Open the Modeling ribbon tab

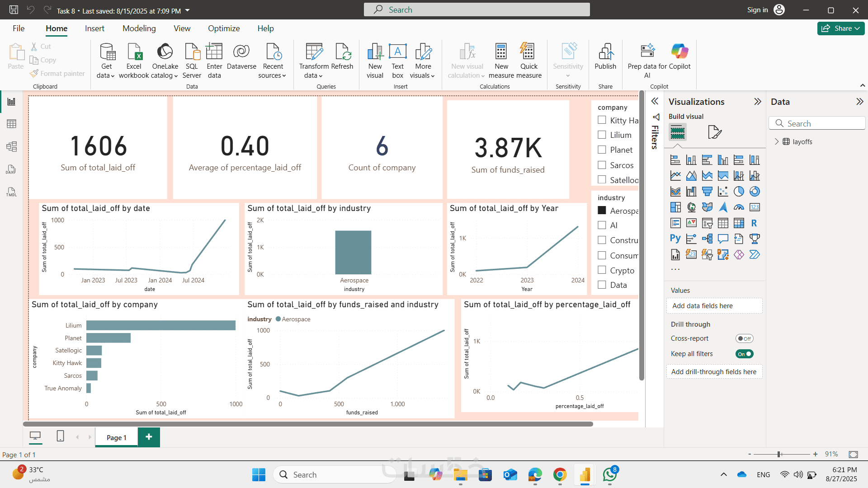point(139,28)
